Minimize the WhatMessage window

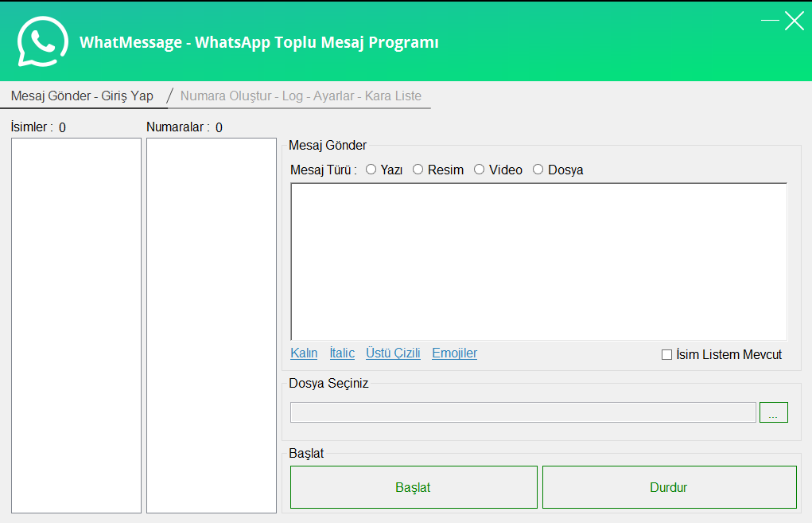coord(770,21)
